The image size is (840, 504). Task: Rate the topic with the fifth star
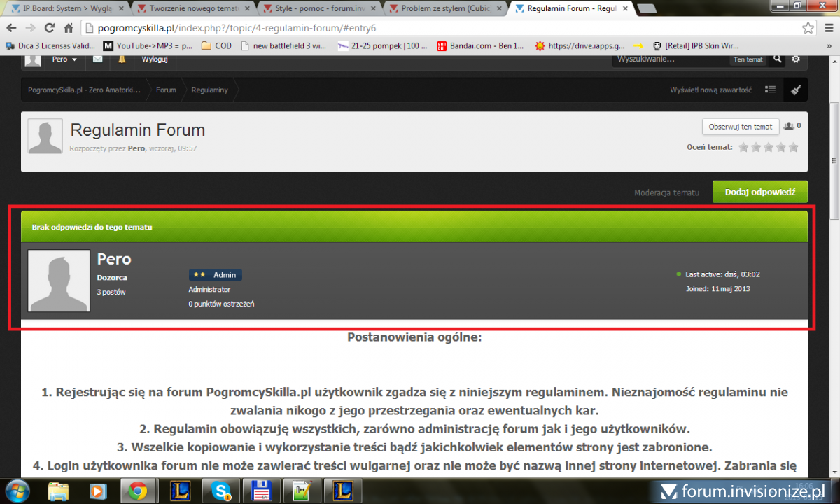[x=793, y=147]
